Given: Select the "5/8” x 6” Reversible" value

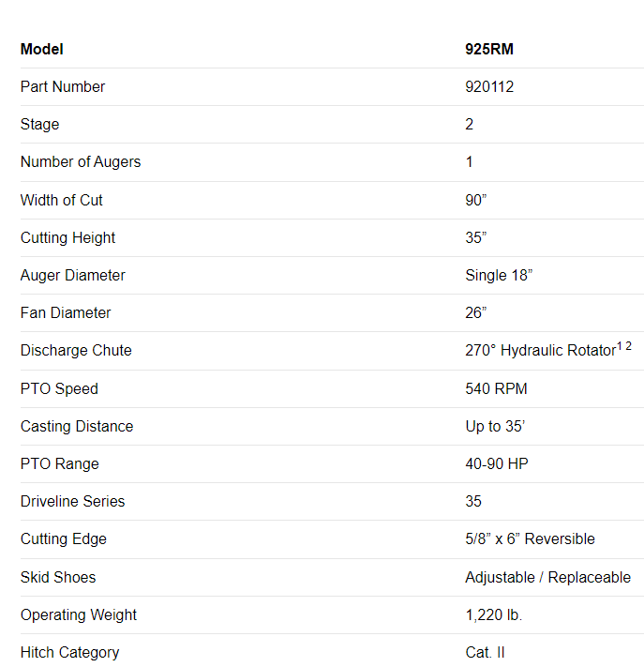Looking at the screenshot, I should pyautogui.click(x=530, y=539).
